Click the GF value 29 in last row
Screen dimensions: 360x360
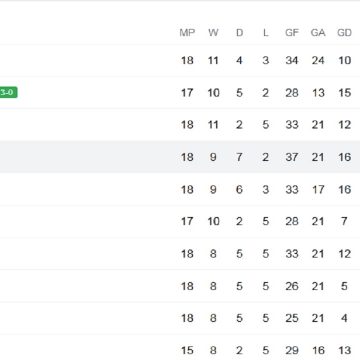(292, 350)
